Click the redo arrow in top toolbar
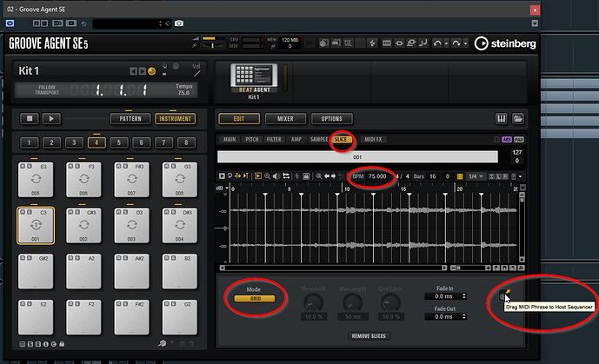Viewport: 599px width, 364px height. click(456, 43)
